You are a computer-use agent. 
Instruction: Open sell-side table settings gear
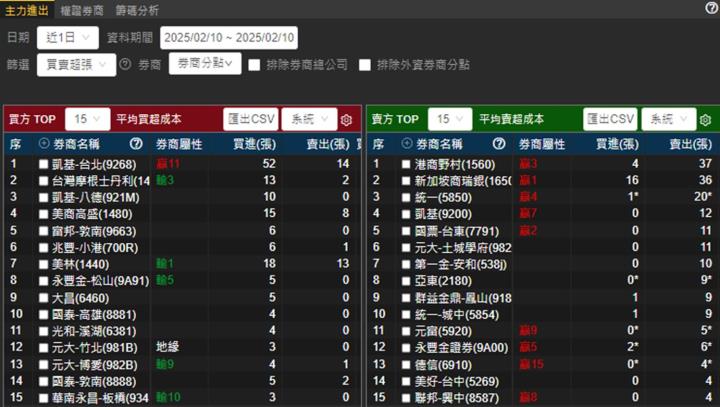pyautogui.click(x=705, y=120)
